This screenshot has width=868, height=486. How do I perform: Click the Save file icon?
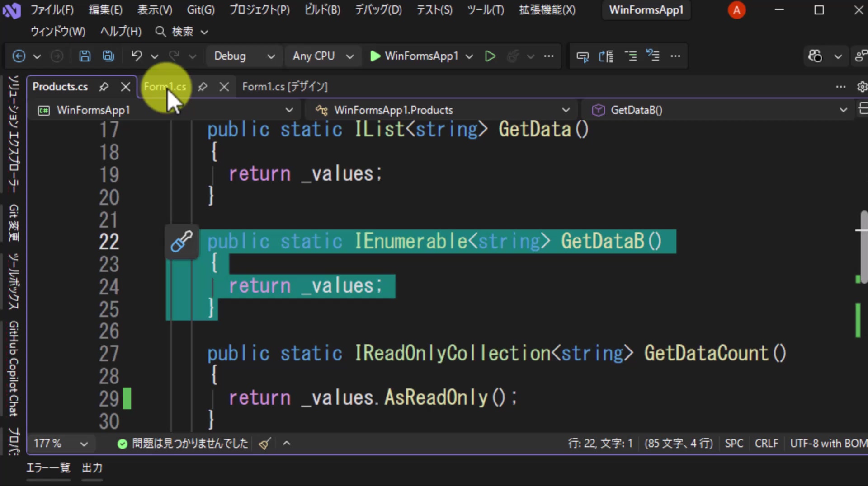pyautogui.click(x=85, y=56)
